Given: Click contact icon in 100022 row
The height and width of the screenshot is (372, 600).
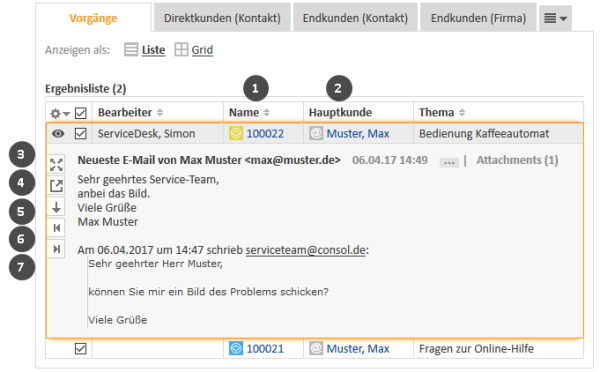Looking at the screenshot, I should pyautogui.click(x=316, y=133).
